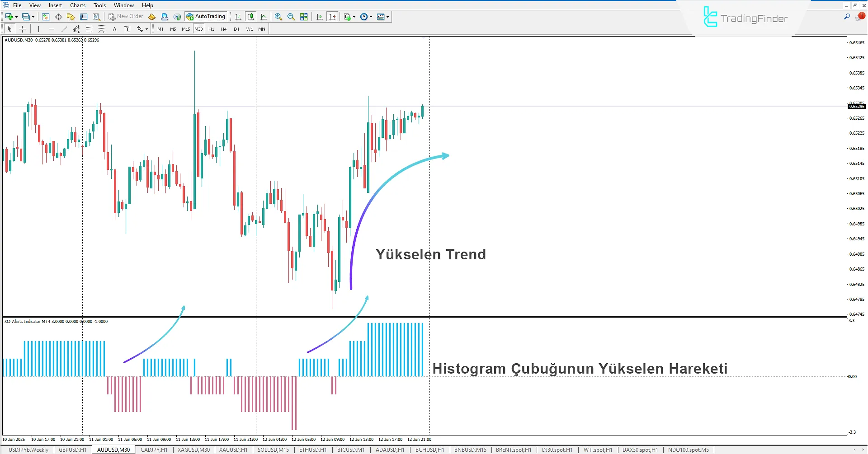Switch chart to candlestick display
This screenshot has height=454, width=868.
[x=251, y=17]
